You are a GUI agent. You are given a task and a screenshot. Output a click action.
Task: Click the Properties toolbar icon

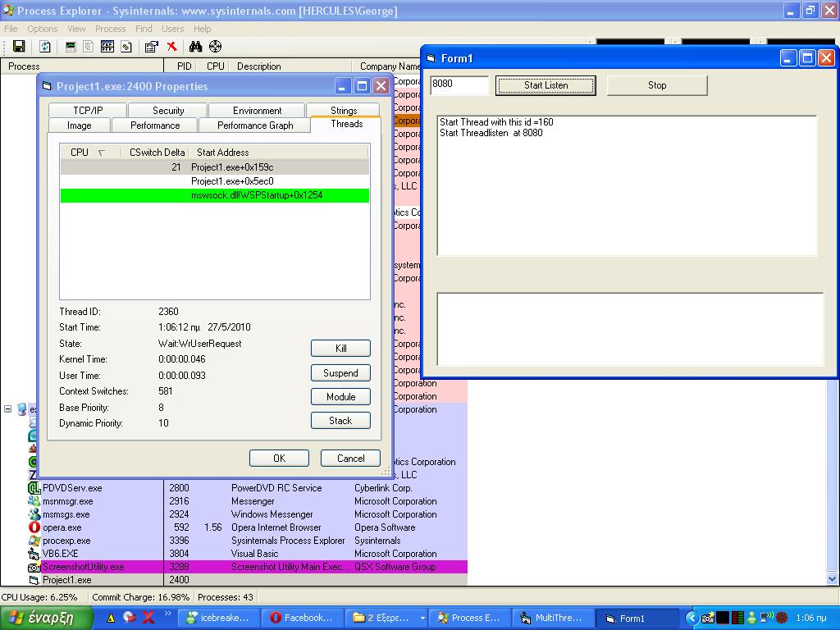[126, 47]
